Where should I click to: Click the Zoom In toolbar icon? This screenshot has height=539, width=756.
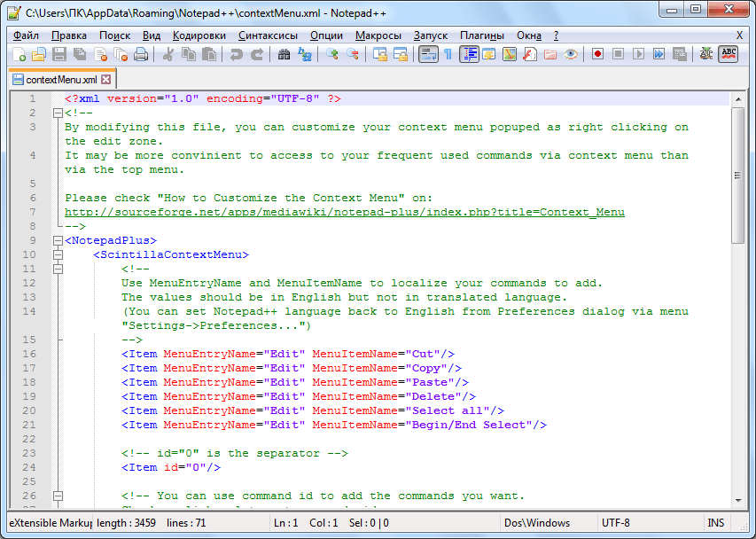click(332, 54)
